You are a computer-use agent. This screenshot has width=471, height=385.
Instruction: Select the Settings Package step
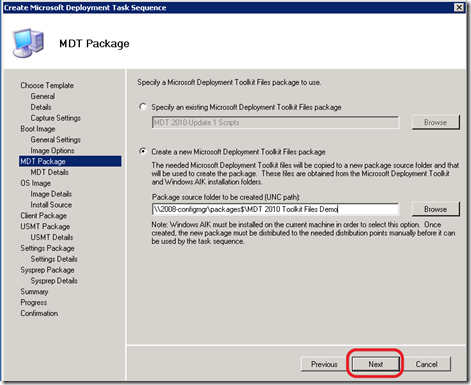(47, 248)
